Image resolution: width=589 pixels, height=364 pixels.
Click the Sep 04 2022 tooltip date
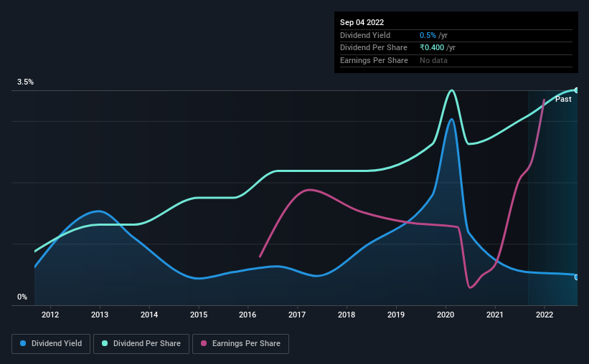coord(362,22)
